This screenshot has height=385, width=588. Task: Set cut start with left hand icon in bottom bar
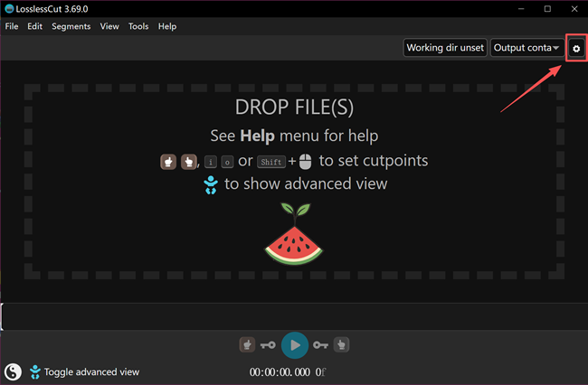tap(247, 345)
